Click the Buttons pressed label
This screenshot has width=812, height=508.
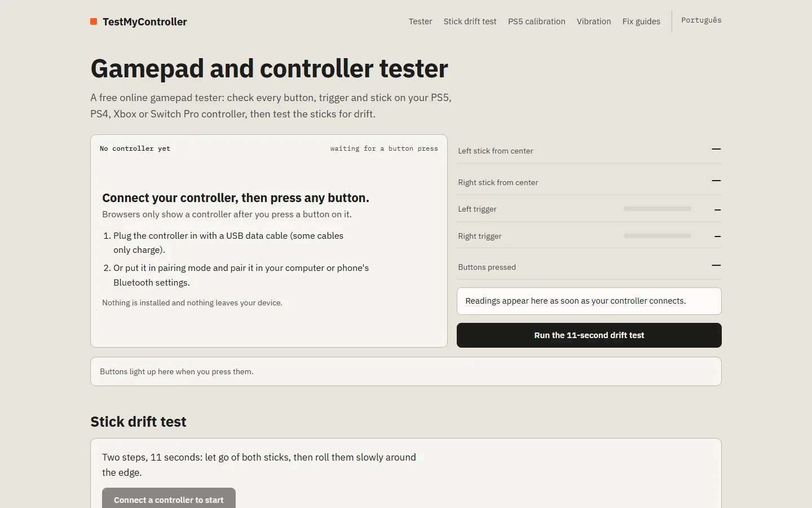tap(487, 267)
